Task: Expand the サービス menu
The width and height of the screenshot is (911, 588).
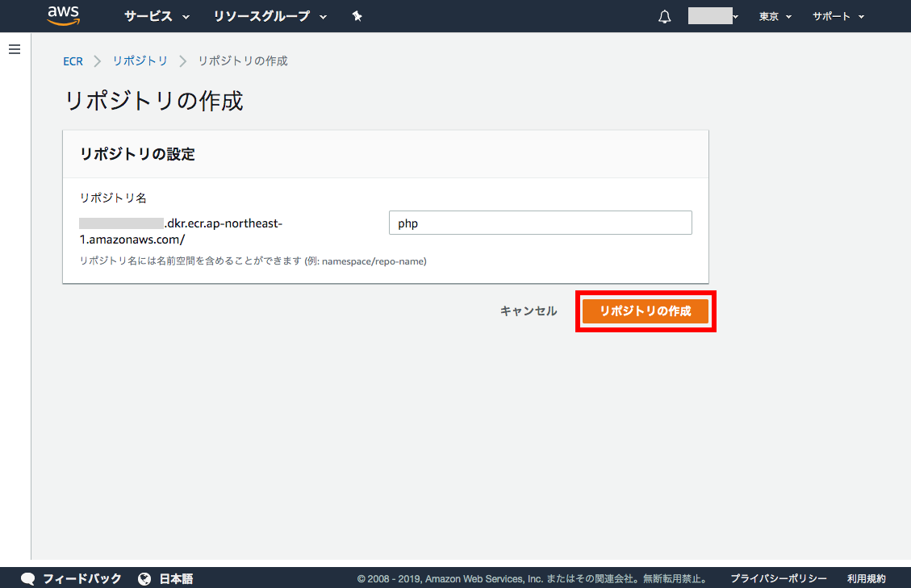Action: 157,16
